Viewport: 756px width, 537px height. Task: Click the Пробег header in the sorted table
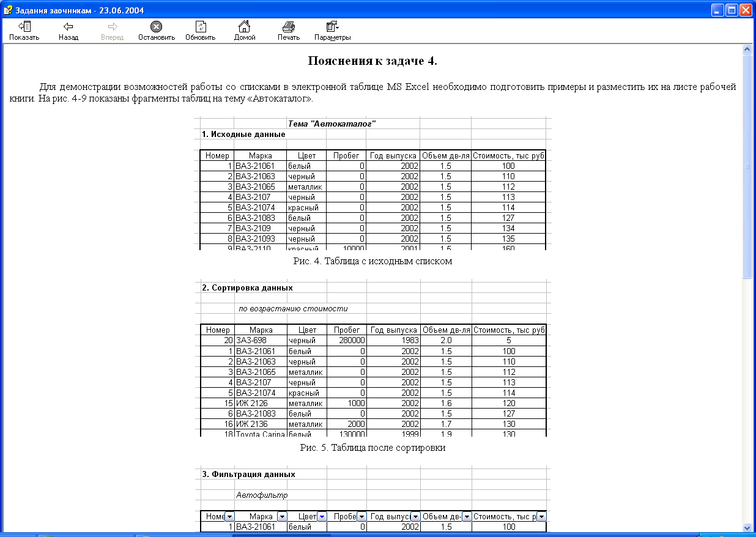click(x=346, y=330)
